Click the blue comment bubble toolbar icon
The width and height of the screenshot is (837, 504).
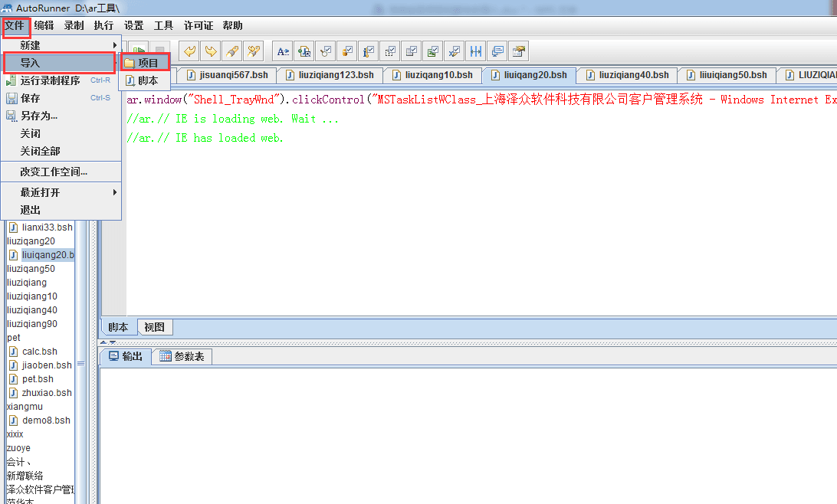pyautogui.click(x=497, y=51)
